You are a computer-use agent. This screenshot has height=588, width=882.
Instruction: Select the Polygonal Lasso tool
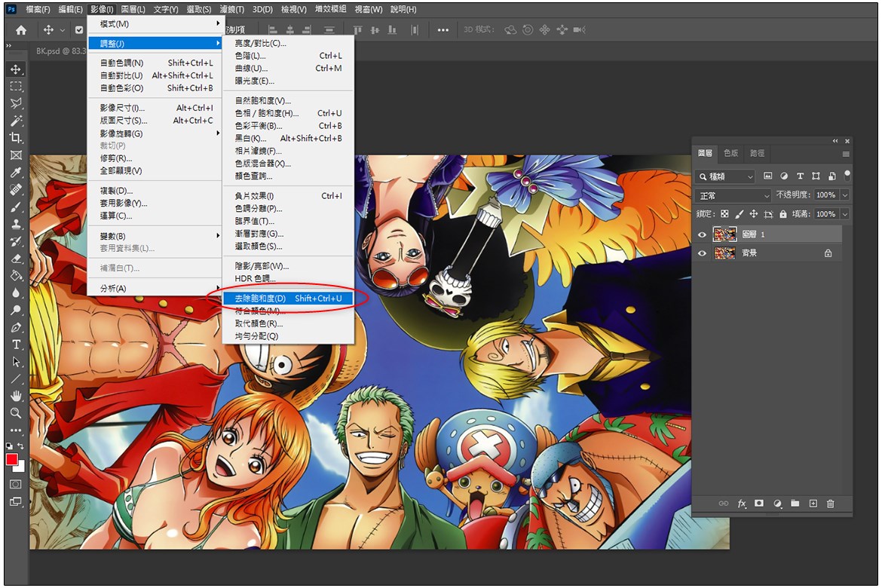pos(16,103)
